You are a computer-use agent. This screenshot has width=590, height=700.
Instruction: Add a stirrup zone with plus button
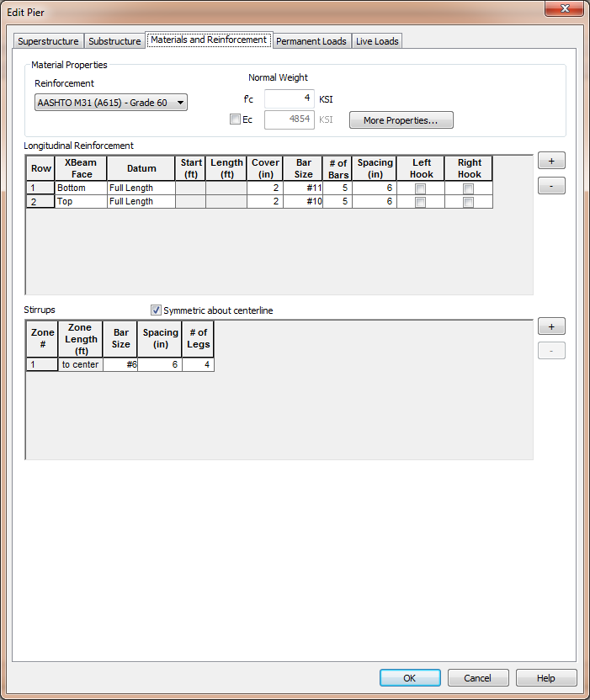[551, 326]
